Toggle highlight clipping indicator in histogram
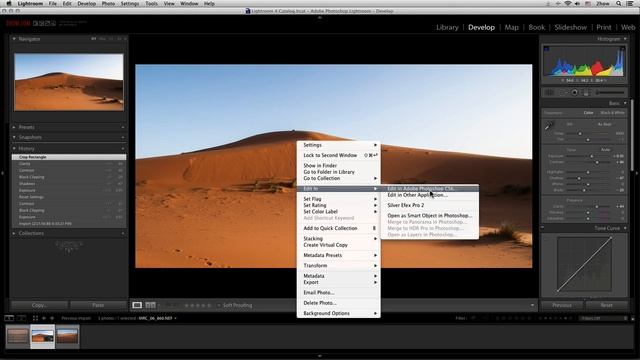Viewport: 640px width, 360px height. [622, 49]
